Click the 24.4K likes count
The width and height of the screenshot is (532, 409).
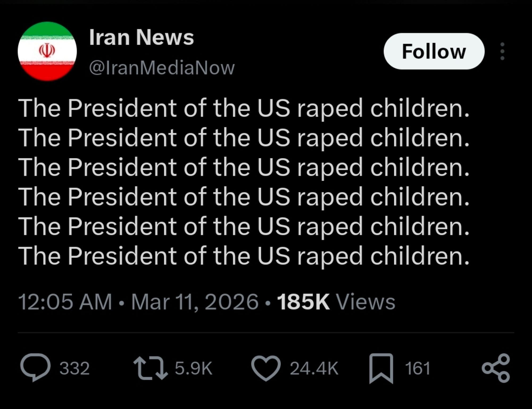click(x=314, y=368)
